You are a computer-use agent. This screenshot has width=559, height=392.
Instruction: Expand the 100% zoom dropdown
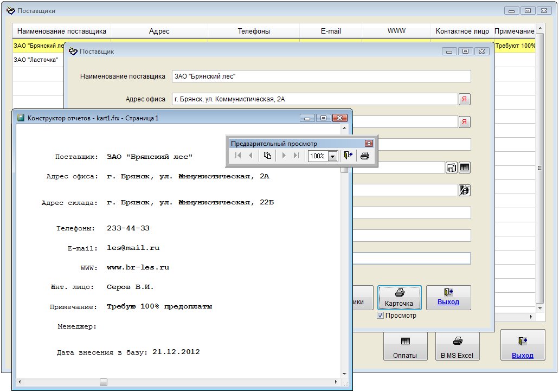tap(332, 156)
